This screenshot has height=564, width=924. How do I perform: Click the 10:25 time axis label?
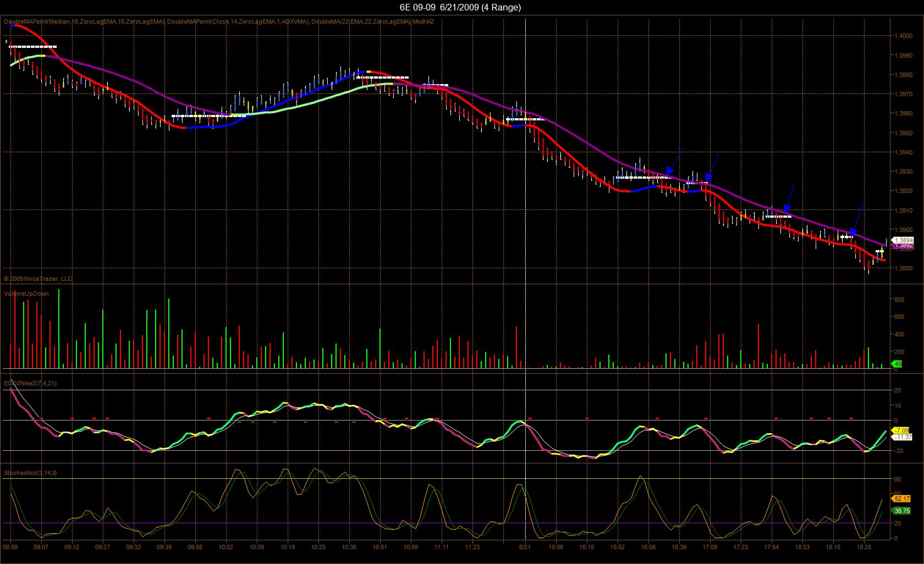click(318, 547)
